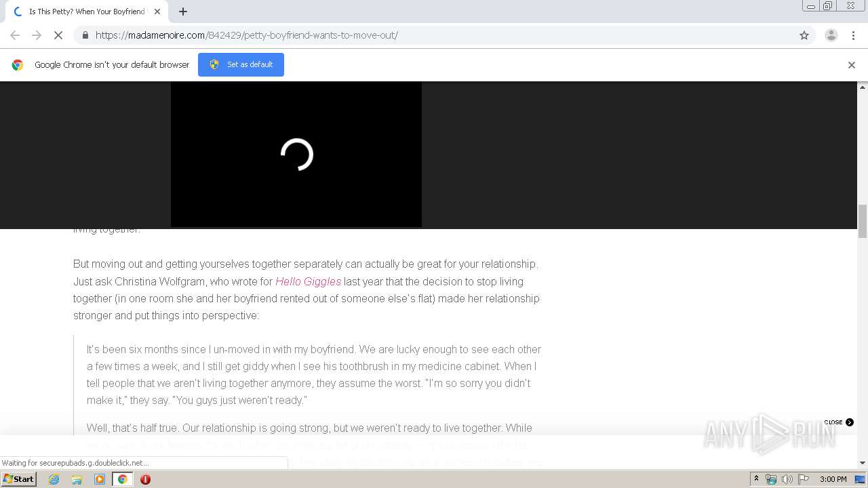Launch Internet Explorer from taskbar

(54, 479)
